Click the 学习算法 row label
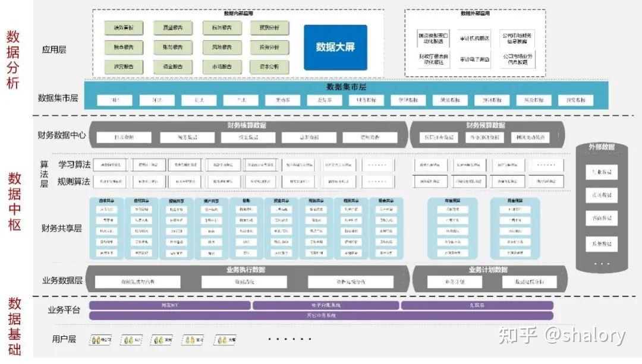 [74, 164]
